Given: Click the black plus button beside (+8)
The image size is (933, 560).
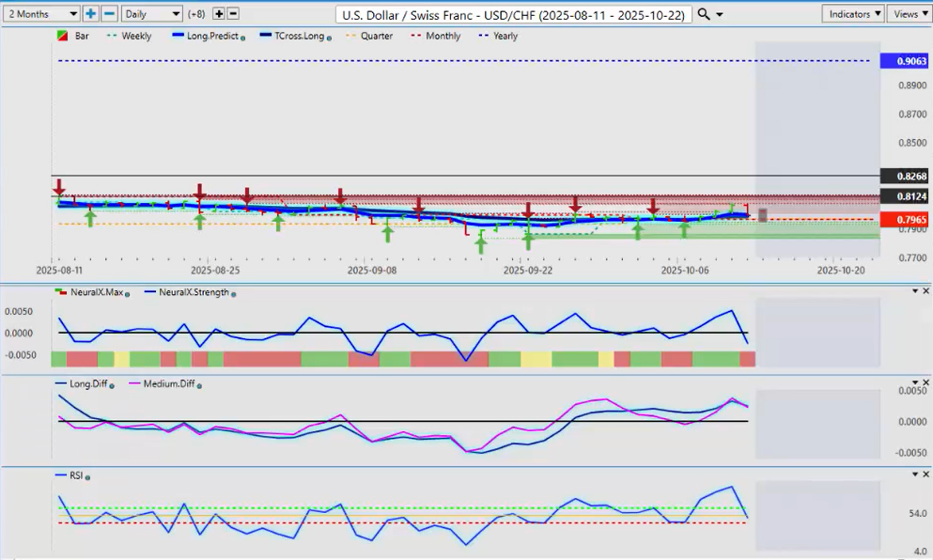Looking at the screenshot, I should (x=219, y=14).
